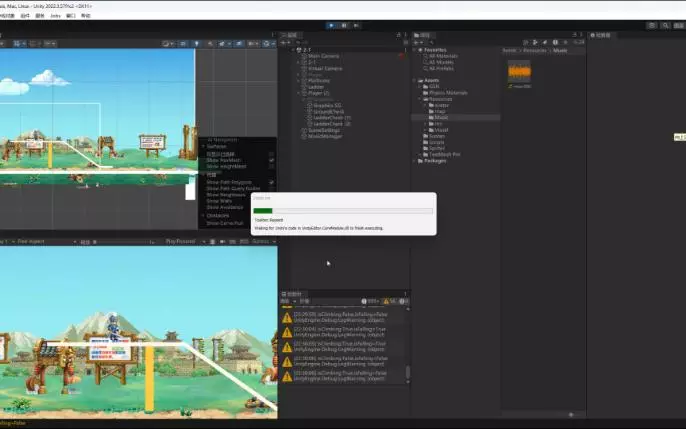Toggle scene audio icon in Scene toolbar
686x429 pixels.
point(210,43)
